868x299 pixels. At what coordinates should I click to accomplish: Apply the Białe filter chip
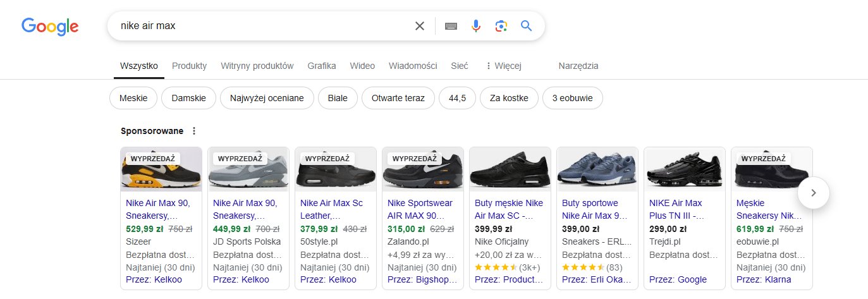tap(338, 98)
